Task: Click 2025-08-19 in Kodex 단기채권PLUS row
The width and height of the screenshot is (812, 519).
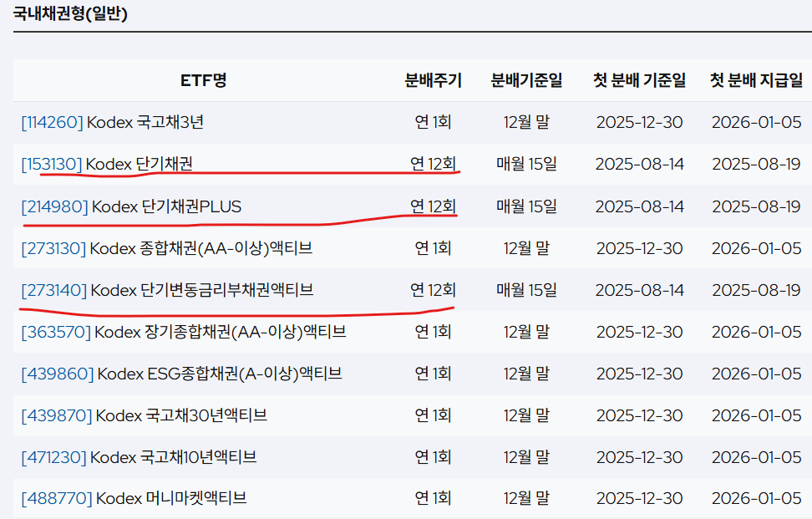Action: (x=756, y=206)
